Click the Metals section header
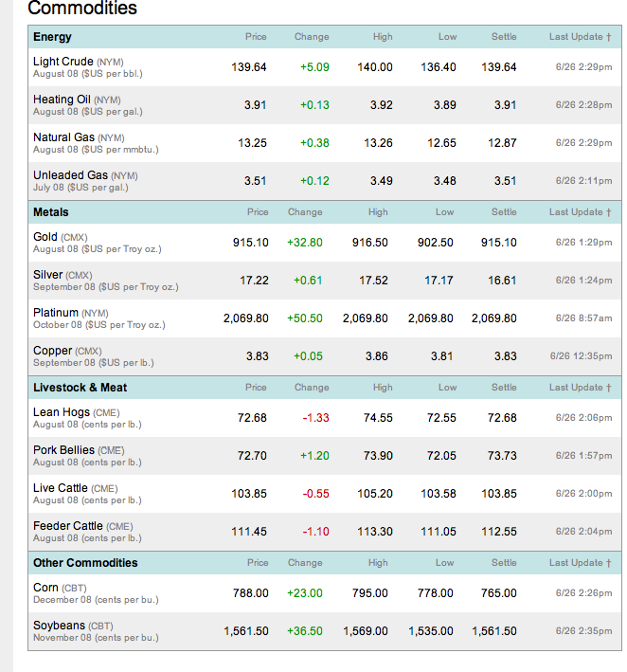This screenshot has width=627, height=672. pos(51,212)
